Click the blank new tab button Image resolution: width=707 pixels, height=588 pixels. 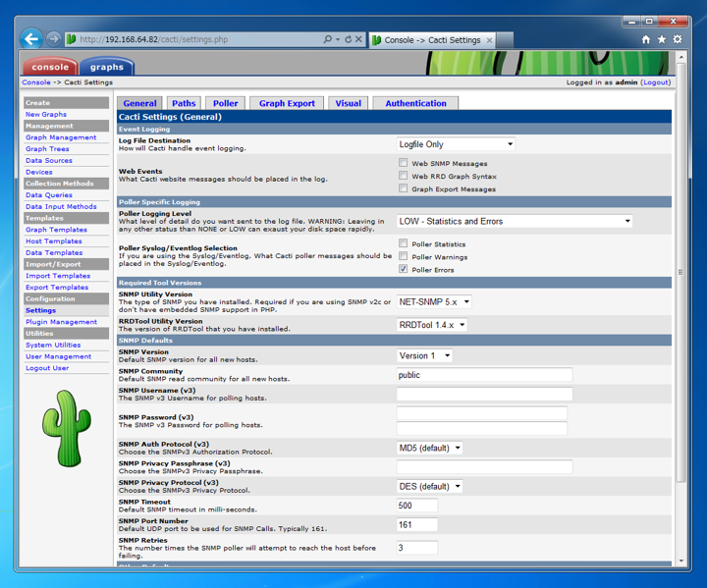point(505,39)
